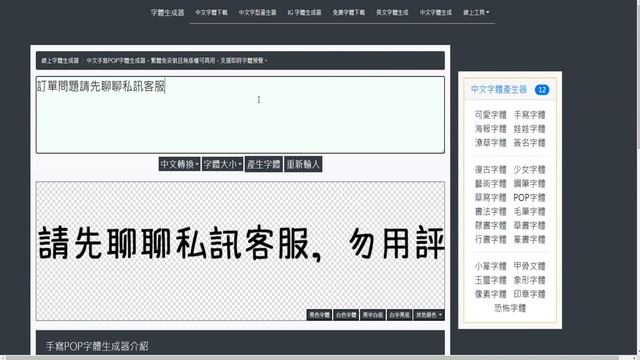
Task: Open the IG 字體生成器 nav item
Action: [x=304, y=12]
